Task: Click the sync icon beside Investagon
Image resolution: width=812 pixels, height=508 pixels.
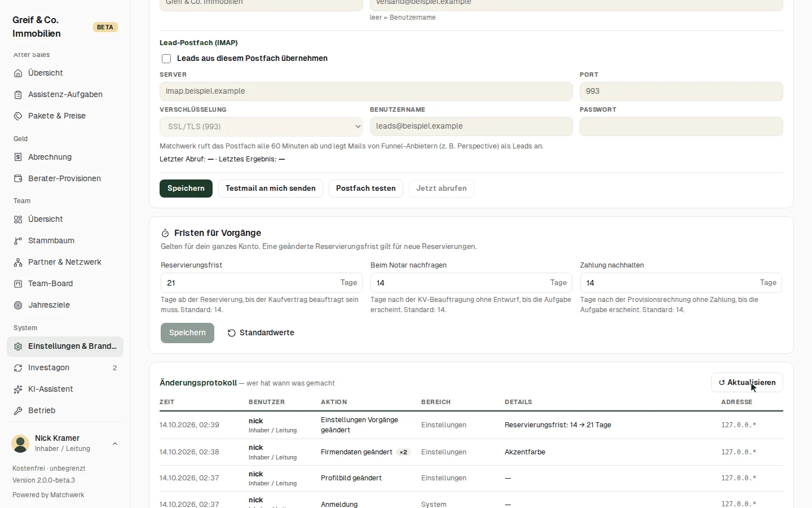Action: [18, 368]
